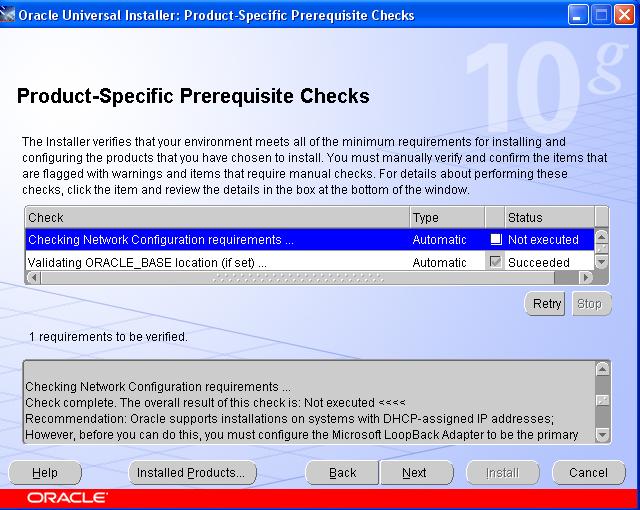Toggle the Network Configuration check's status checkbox
Image resolution: width=640 pixels, height=510 pixels.
495,240
